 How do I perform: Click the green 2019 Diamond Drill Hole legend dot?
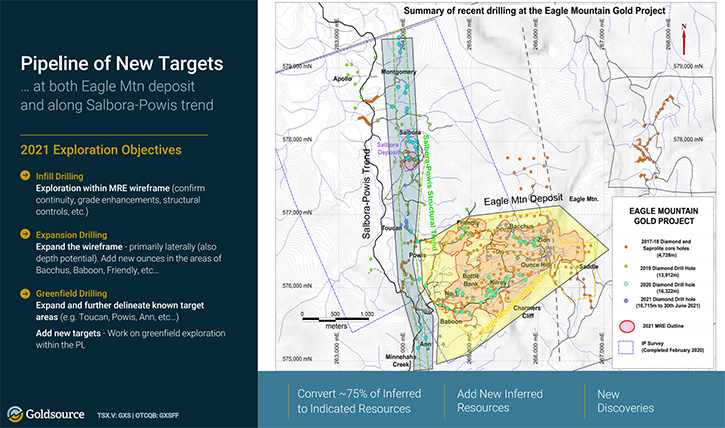(626, 268)
